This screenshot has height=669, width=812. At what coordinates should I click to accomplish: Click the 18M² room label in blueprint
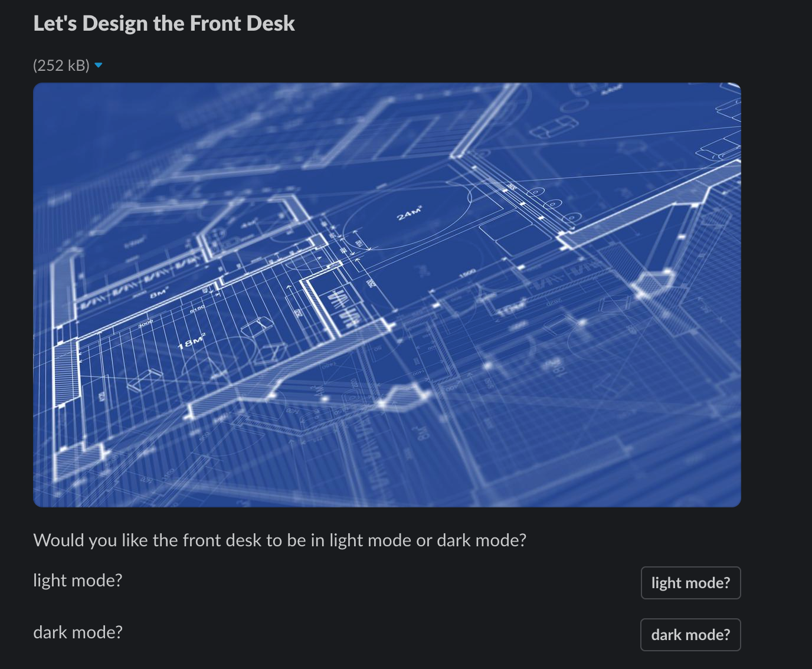[192, 340]
